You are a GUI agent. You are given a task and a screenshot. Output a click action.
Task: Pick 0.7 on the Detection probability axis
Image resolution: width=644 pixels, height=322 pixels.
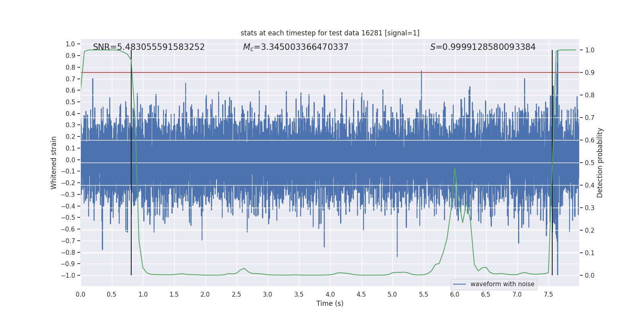pos(590,118)
